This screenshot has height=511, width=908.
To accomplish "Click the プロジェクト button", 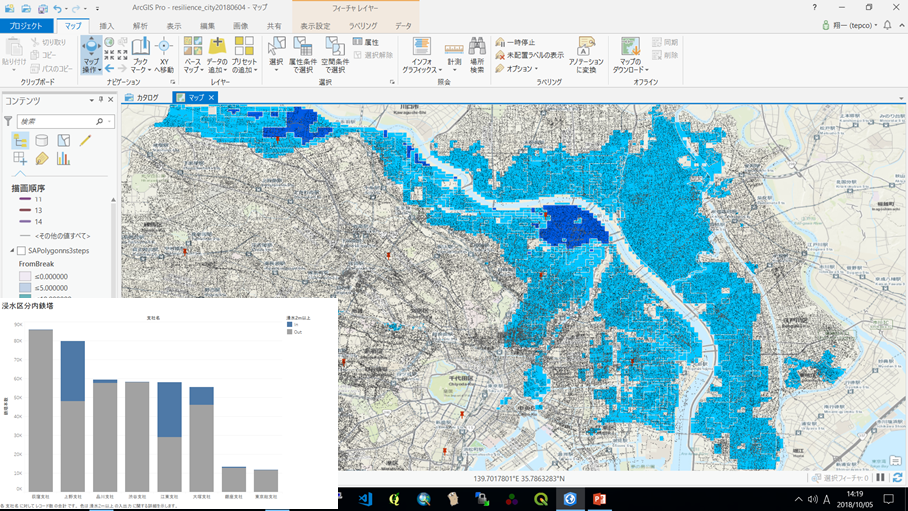I will [x=26, y=25].
